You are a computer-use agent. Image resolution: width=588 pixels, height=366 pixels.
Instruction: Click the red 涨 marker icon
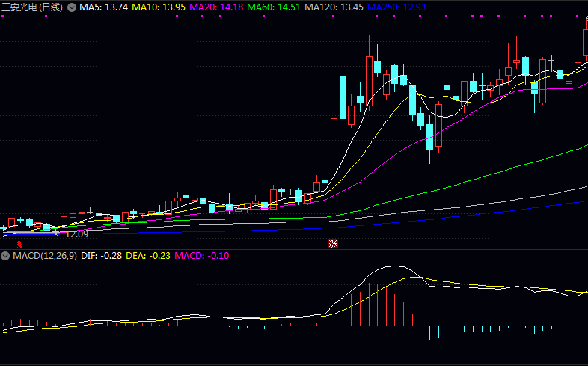(x=333, y=244)
